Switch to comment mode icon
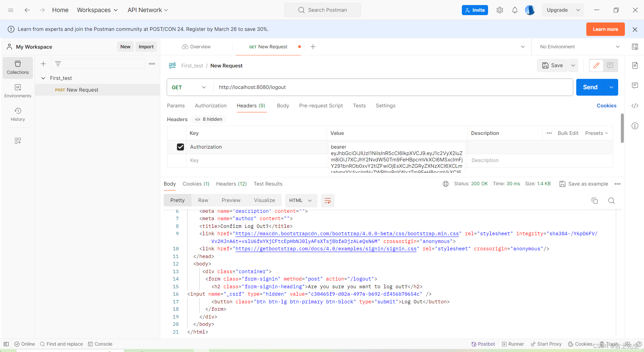Viewport: 644px width, 352px height. click(610, 65)
